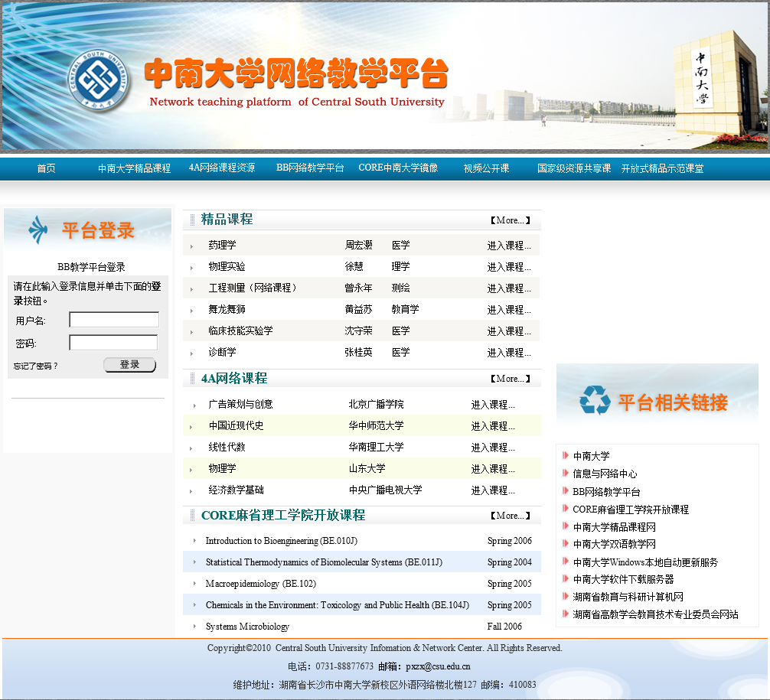This screenshot has height=700, width=770.
Task: Open Chemicals in the Environment course
Action: [338, 605]
